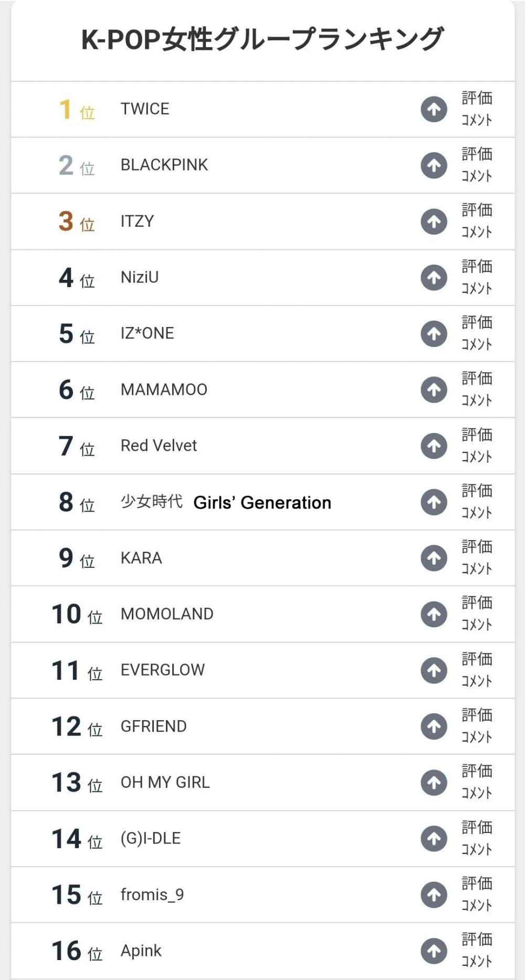This screenshot has width=525, height=980.
Task: Upvote ITZY using the arrow button
Action: [434, 222]
